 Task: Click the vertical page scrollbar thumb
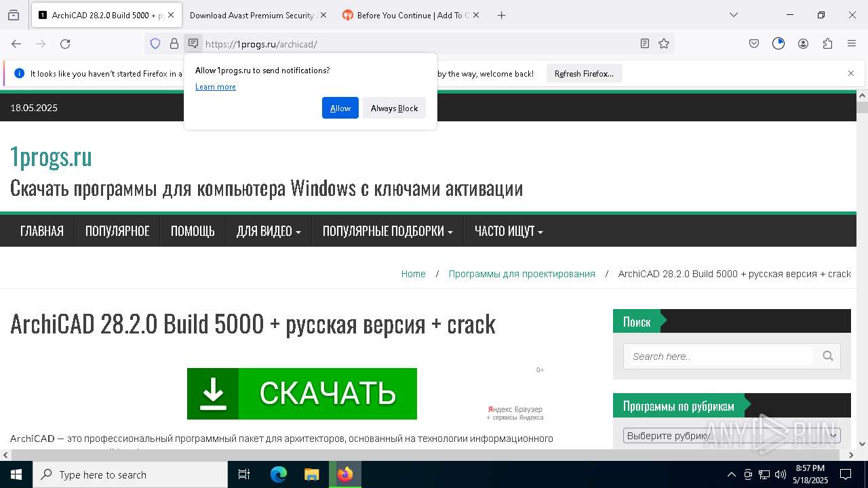862,107
